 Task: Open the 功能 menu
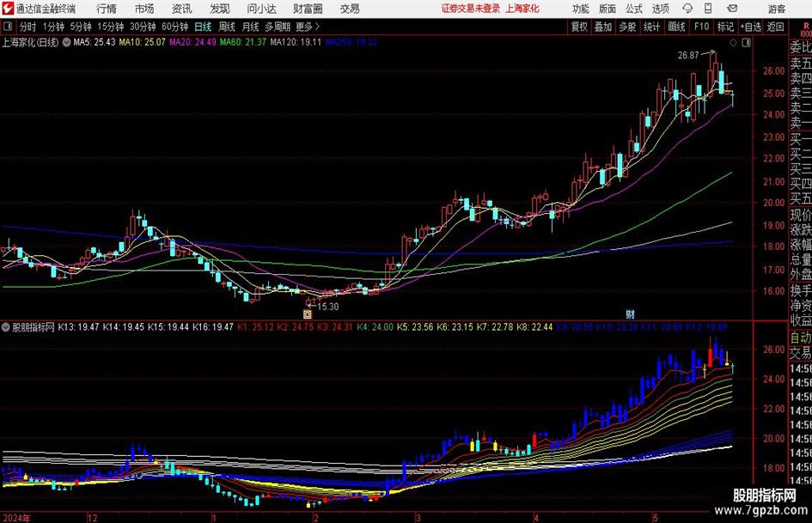click(x=581, y=9)
